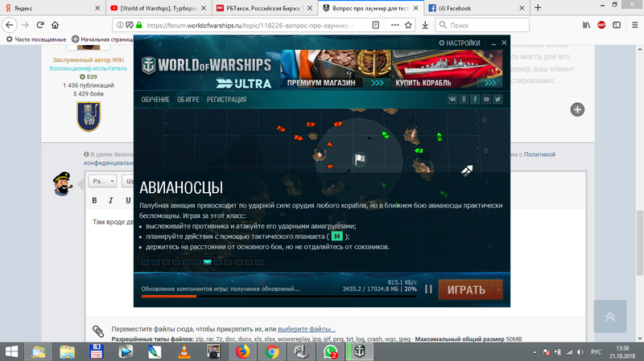Click the scroll-to-top double chevron button
644x361 pixels.
(610, 316)
